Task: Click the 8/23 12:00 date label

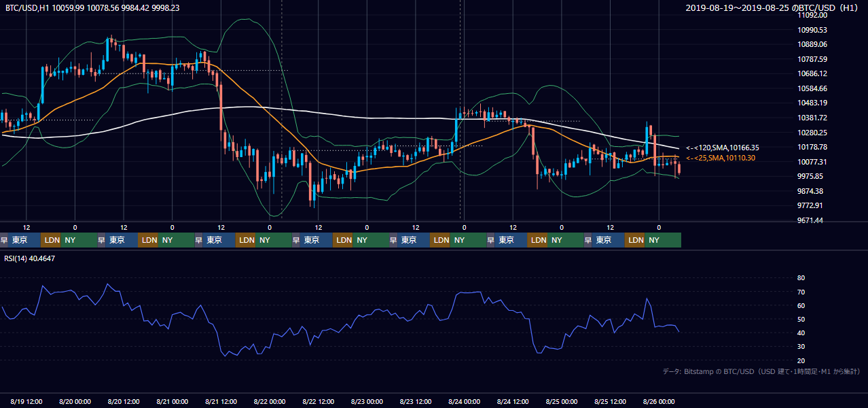Action: 416,402
